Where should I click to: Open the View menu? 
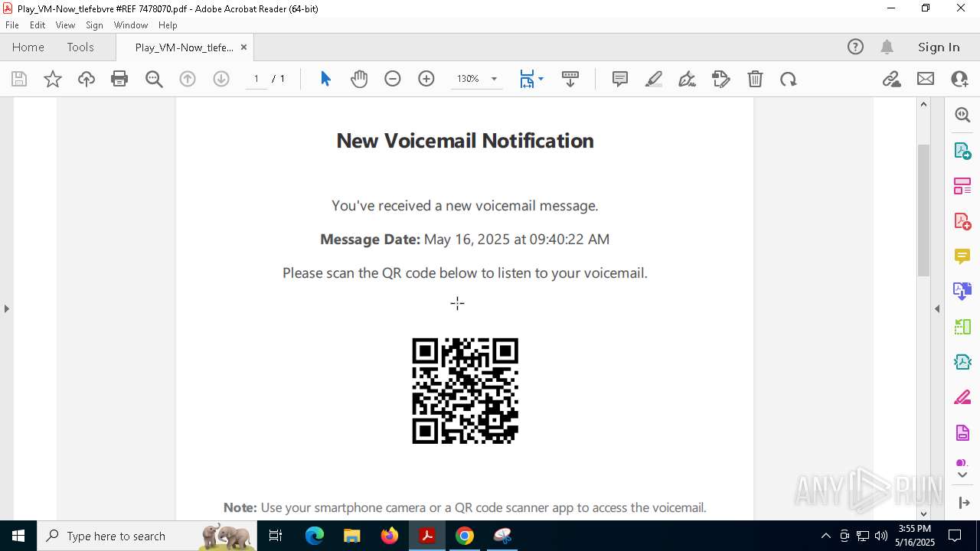(x=66, y=25)
